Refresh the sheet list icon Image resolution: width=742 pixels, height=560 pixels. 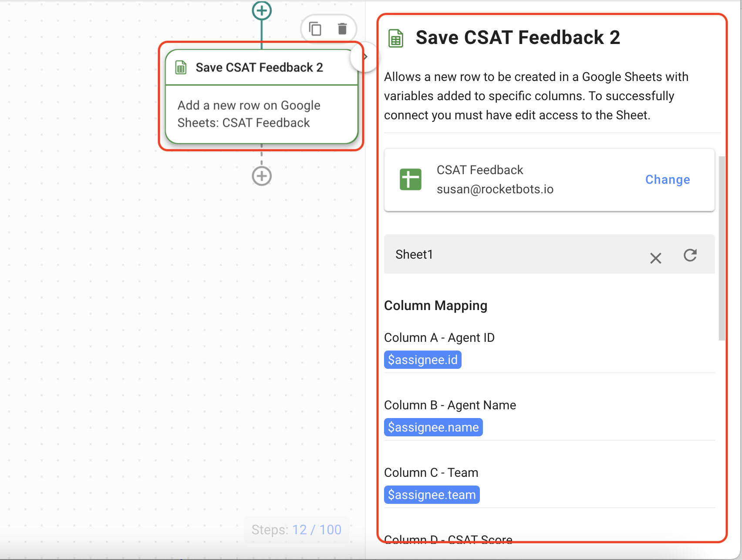690,255
